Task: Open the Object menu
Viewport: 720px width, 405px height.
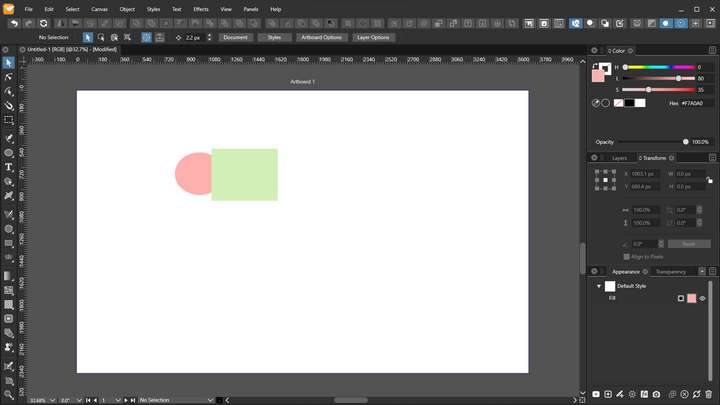Action: (x=127, y=9)
